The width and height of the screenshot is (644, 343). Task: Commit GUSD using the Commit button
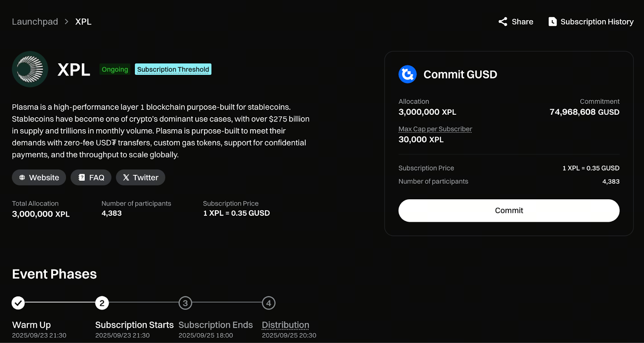509,211
